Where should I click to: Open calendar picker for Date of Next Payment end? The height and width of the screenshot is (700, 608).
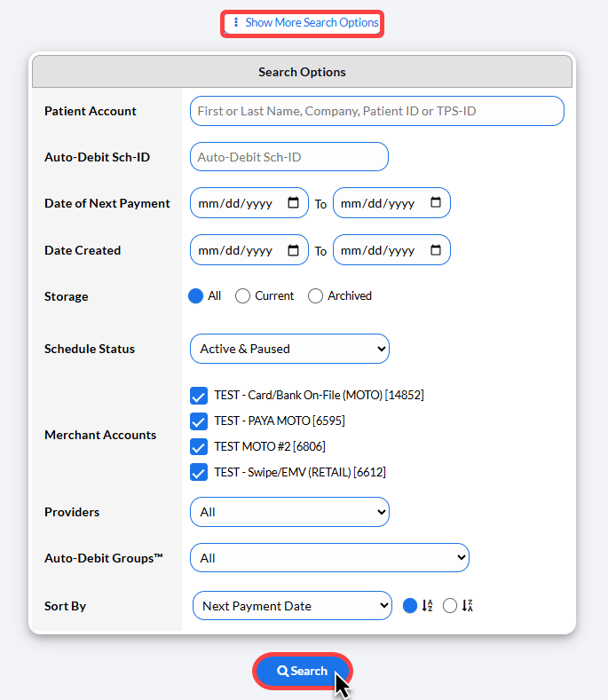436,202
